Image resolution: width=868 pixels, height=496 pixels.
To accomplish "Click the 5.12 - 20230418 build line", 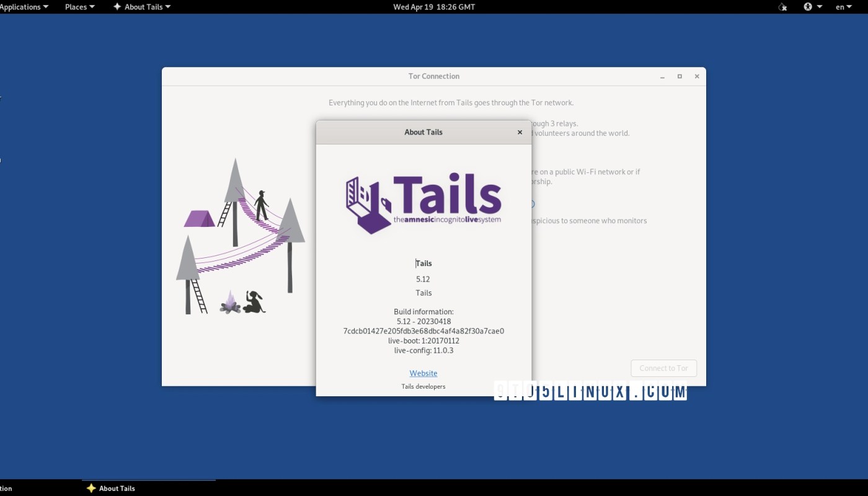I will pos(423,321).
